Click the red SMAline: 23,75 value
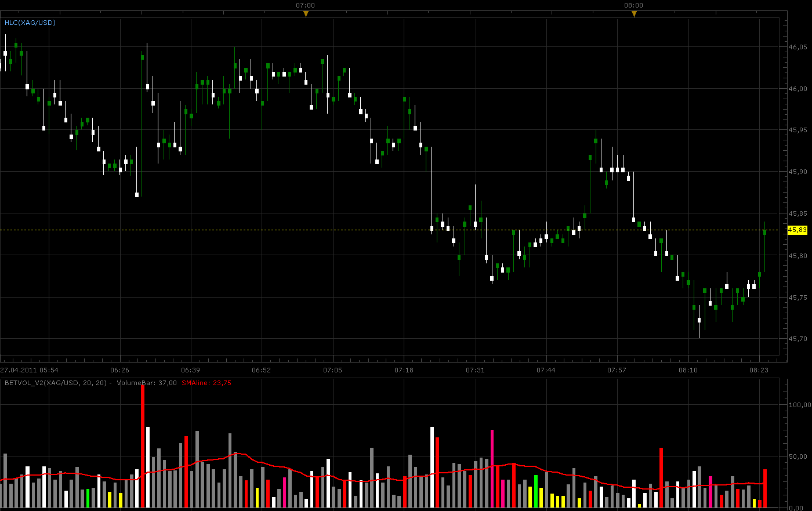Image resolution: width=812 pixels, height=511 pixels. coord(206,383)
